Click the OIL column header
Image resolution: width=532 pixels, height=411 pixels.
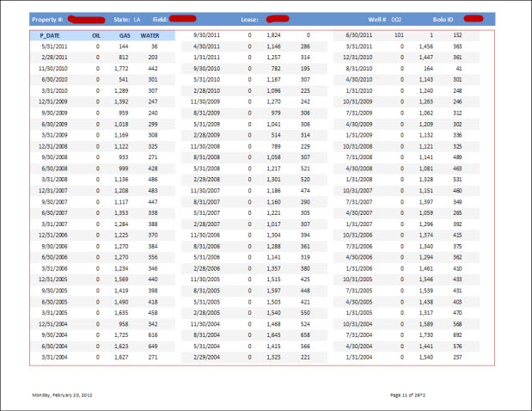[x=96, y=35]
